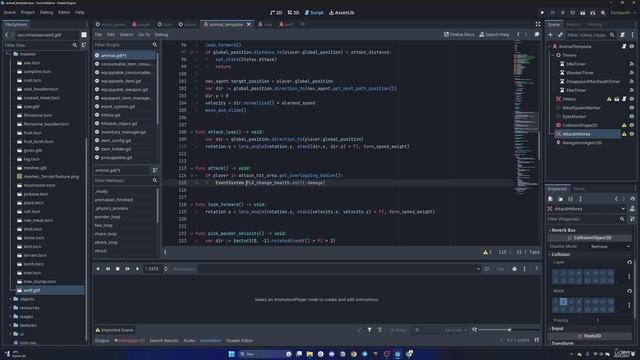The image size is (640, 360).
Task: Click warning icon on AttackHitArea node
Action: click(624, 134)
